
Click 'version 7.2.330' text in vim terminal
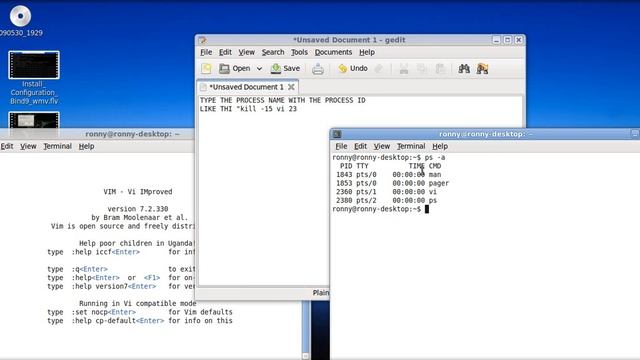point(138,209)
